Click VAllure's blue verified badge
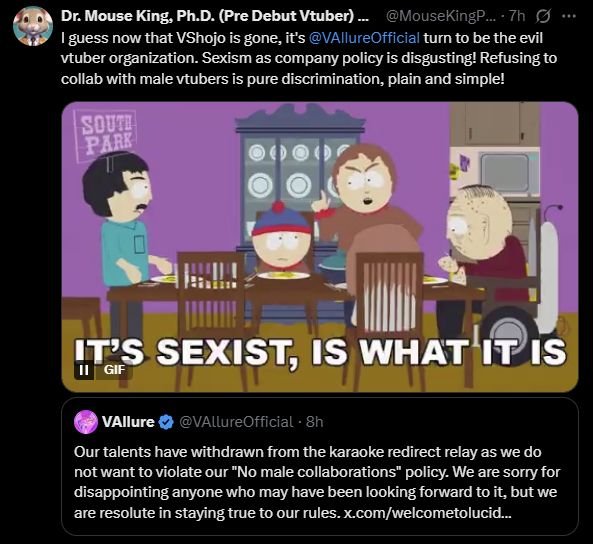Viewport: 593px width, 544px height. 166,422
